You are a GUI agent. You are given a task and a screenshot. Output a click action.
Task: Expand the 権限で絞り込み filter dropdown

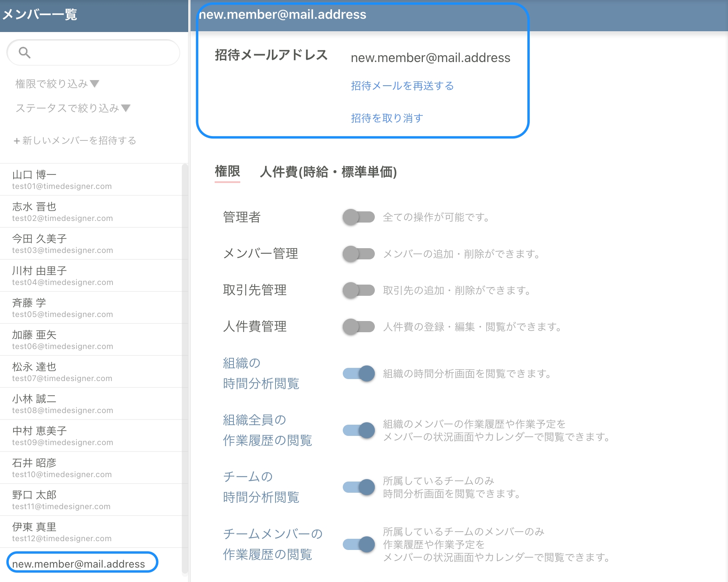coord(57,84)
